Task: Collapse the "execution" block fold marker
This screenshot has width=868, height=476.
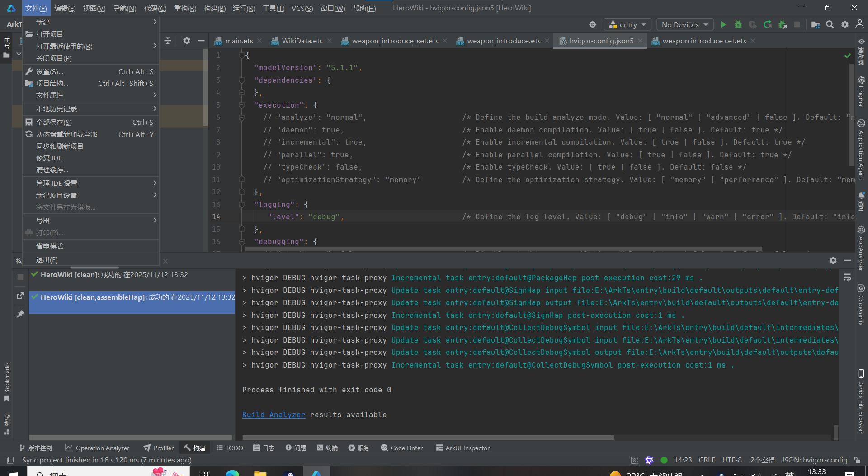Action: (242, 105)
